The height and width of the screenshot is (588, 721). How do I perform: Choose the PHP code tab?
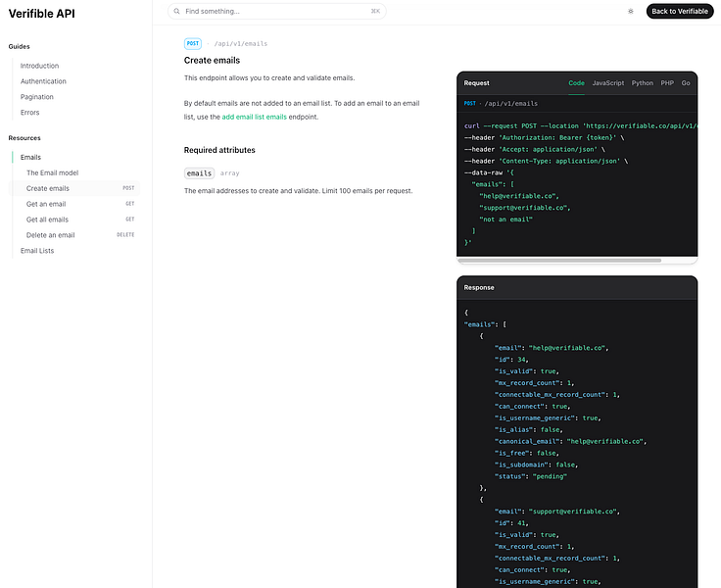667,83
